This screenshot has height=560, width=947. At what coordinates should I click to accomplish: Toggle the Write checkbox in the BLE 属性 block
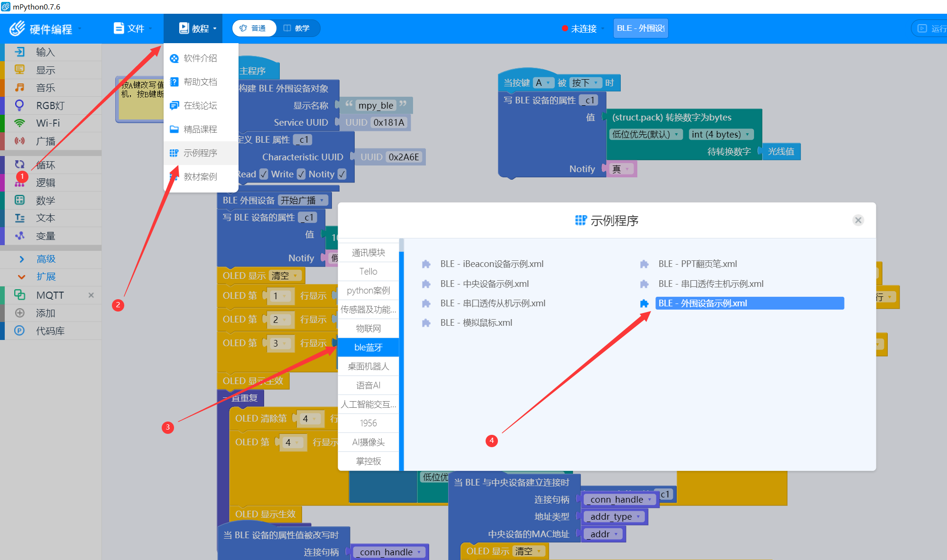coord(301,174)
